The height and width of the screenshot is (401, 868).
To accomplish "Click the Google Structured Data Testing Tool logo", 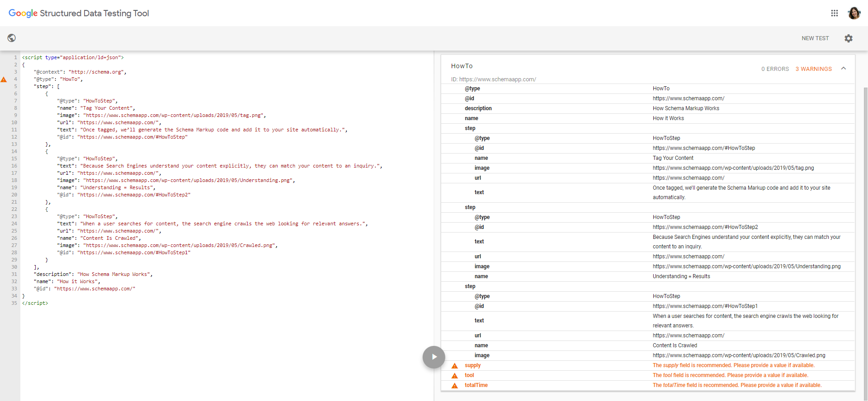I will pos(79,13).
